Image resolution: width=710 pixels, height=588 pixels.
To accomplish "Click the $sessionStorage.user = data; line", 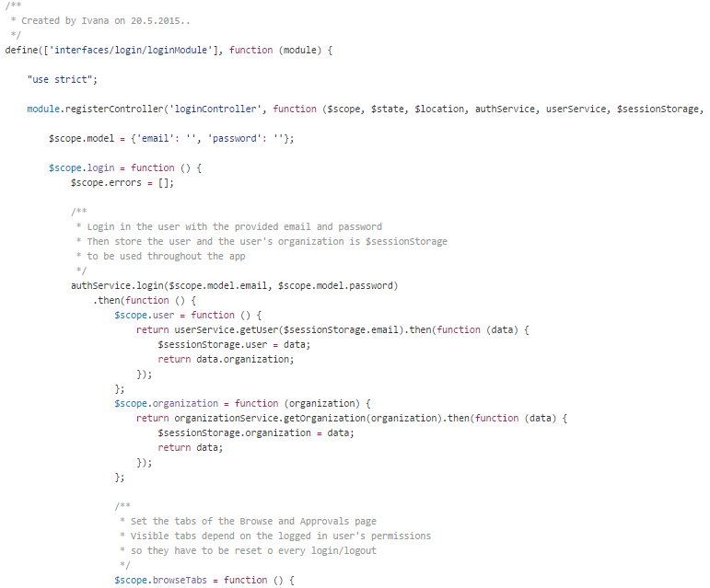I will point(234,345).
